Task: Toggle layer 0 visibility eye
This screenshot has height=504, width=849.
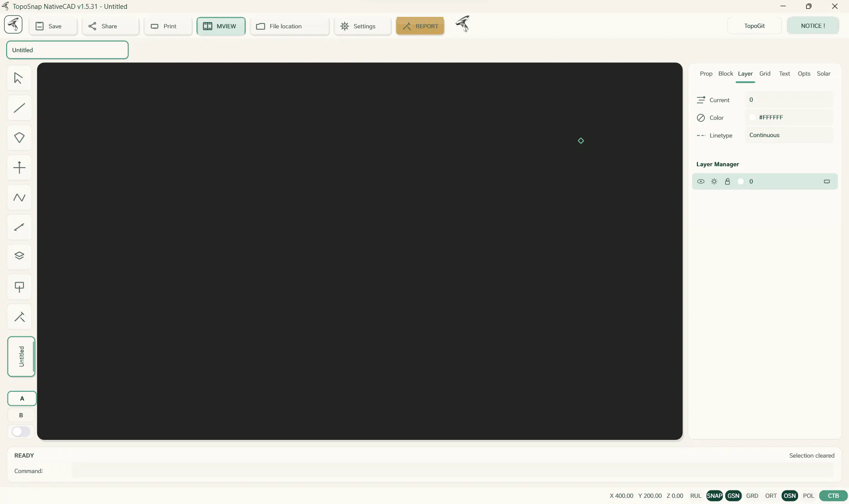Action: tap(701, 182)
